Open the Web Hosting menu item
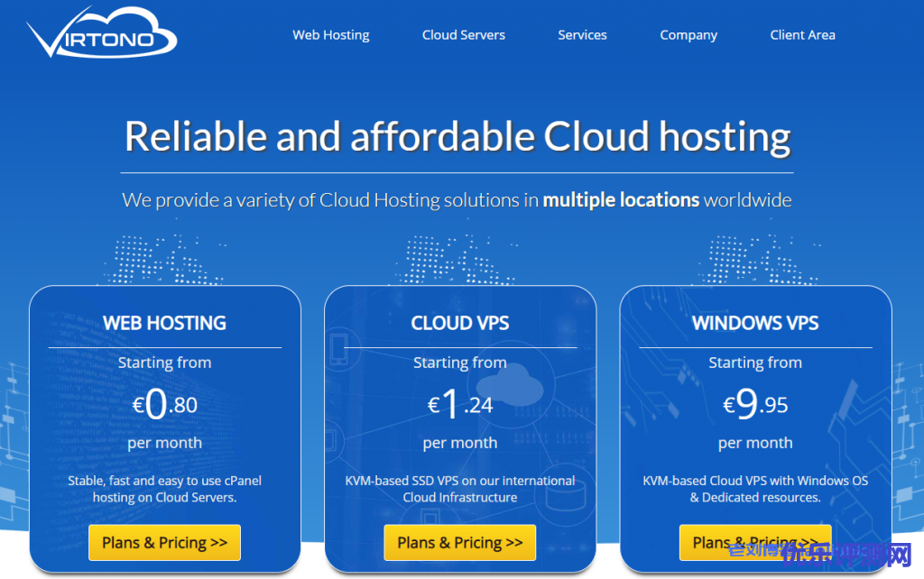Image resolution: width=924 pixels, height=579 pixels. click(330, 35)
